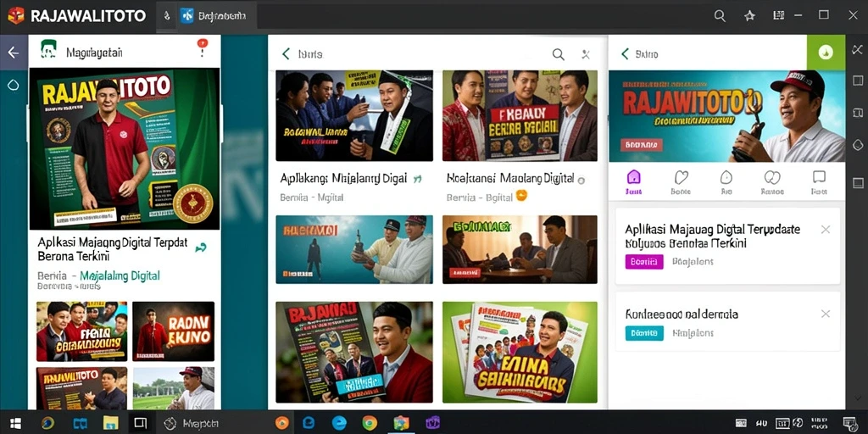Click the cyan tag button on second card
This screenshot has height=434, width=868.
coord(644,333)
